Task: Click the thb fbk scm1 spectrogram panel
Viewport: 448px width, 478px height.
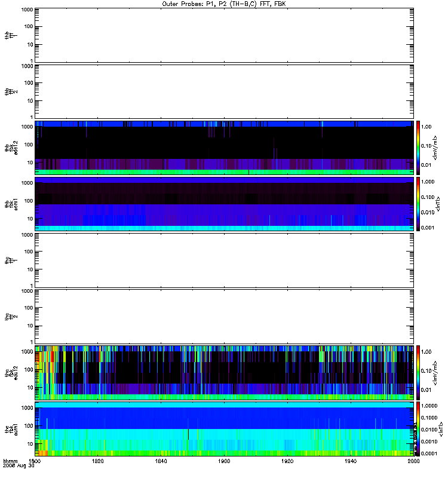Action: pos(224,204)
